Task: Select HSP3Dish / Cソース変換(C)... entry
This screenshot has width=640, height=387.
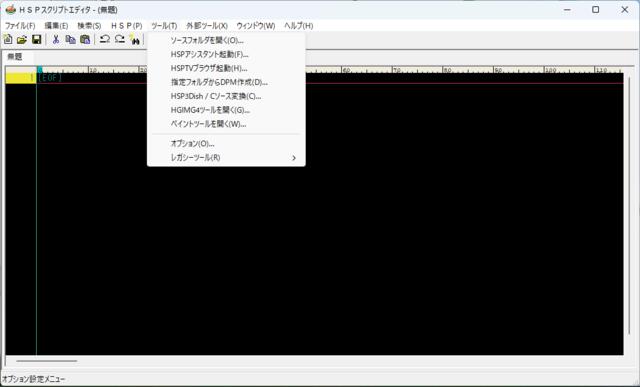Action: (226, 96)
